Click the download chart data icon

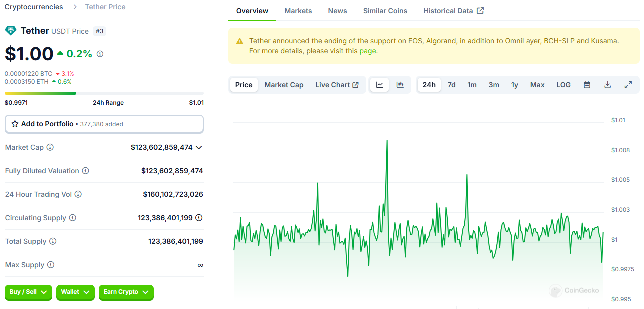click(x=608, y=85)
